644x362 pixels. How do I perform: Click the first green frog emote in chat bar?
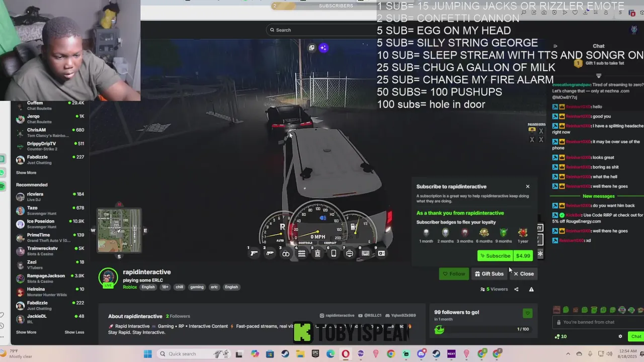coord(566,310)
